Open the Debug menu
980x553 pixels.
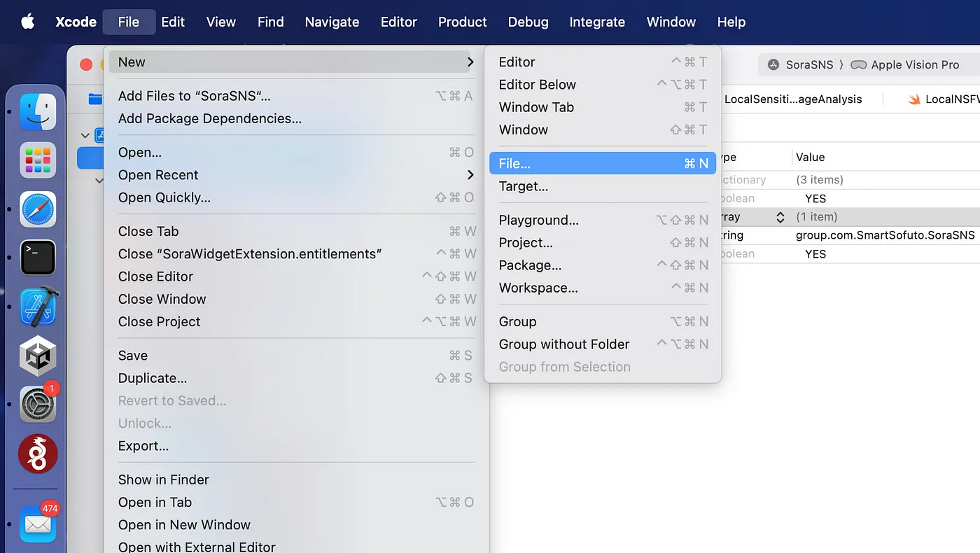click(528, 22)
